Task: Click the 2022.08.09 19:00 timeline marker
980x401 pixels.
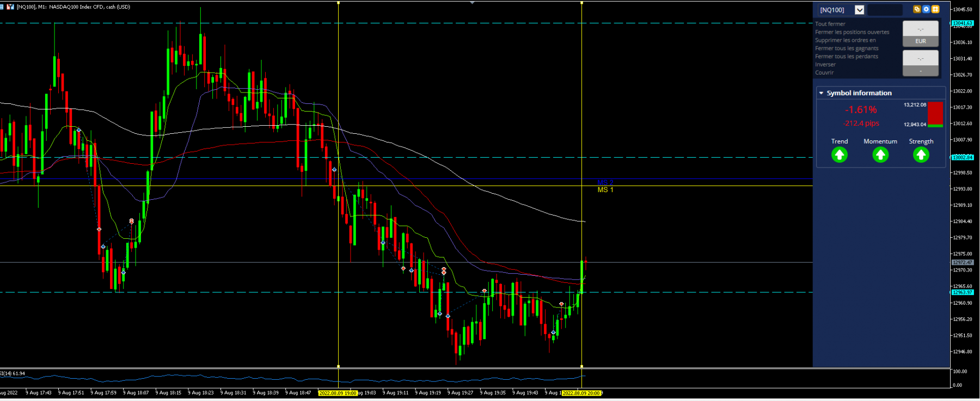Action: click(x=338, y=393)
